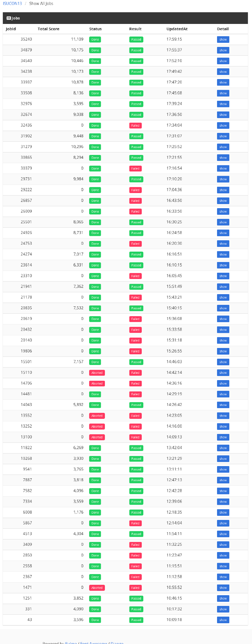Click the Total Score column header

pyautogui.click(x=49, y=29)
